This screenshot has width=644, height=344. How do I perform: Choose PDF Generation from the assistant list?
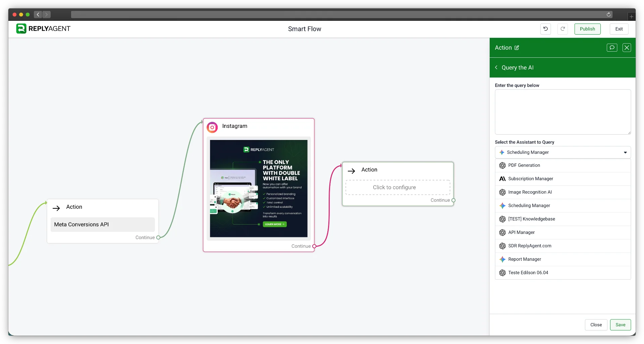pyautogui.click(x=563, y=165)
